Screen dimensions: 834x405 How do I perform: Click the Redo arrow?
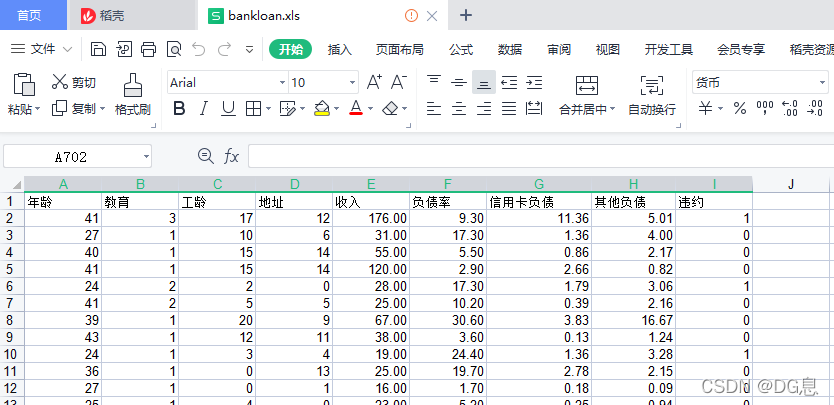[224, 49]
